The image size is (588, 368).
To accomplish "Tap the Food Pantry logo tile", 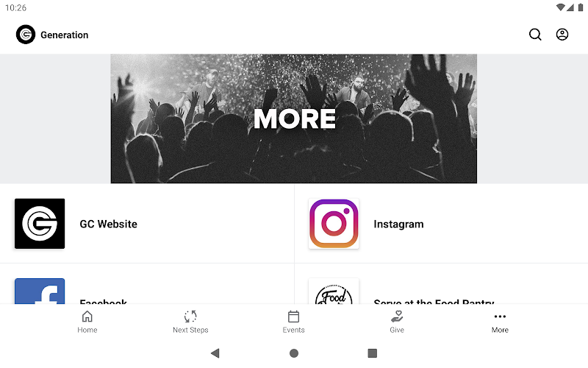I will click(x=334, y=291).
